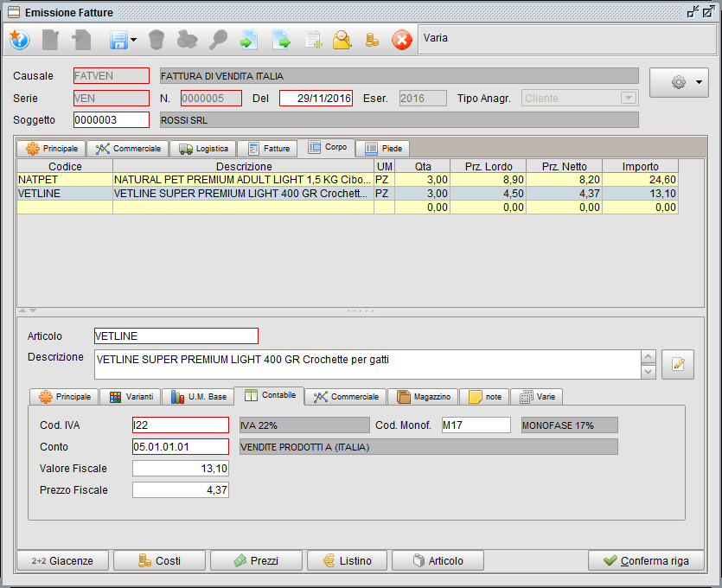The height and width of the screenshot is (588, 722).
Task: Switch to the upper Principale tab
Action: click(51, 149)
